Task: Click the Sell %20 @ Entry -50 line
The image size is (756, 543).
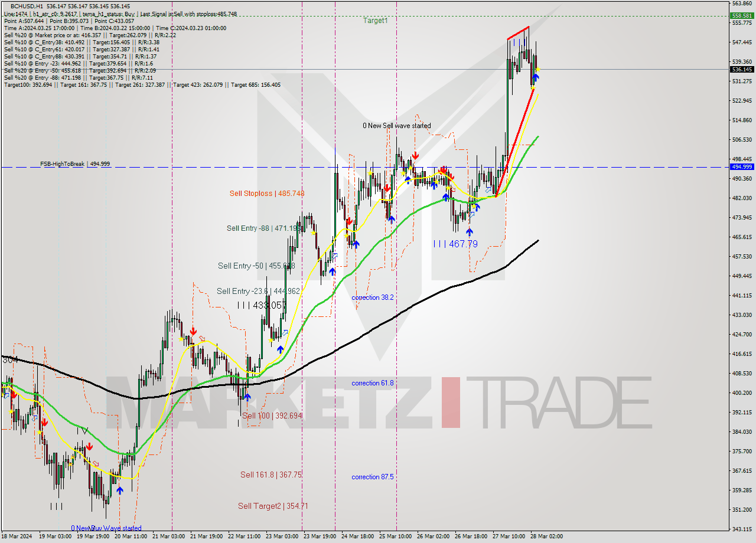Action: (80, 70)
